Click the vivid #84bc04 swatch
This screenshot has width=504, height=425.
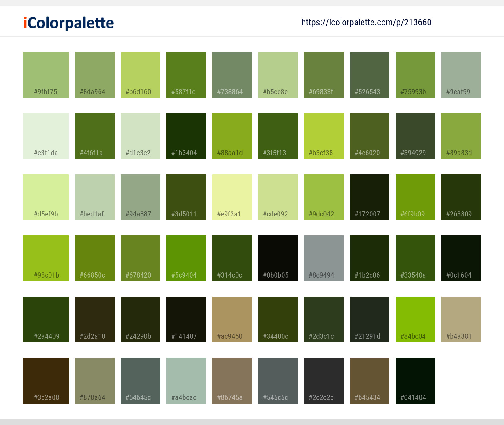[x=415, y=320]
